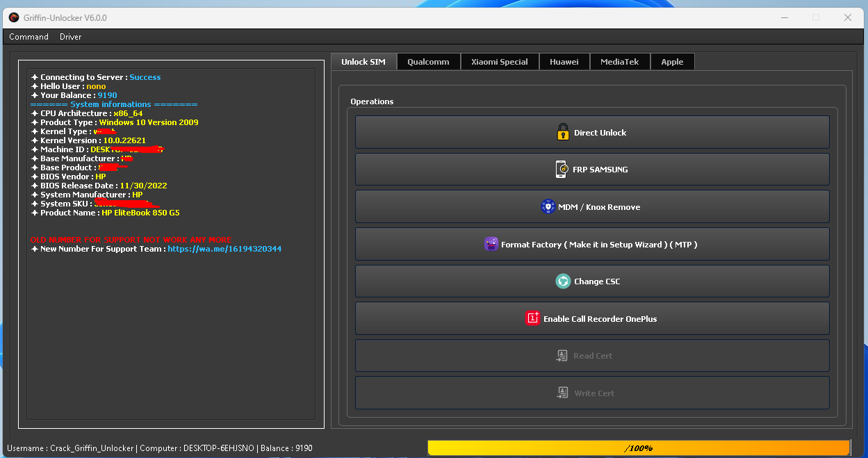The image size is (868, 458).
Task: Run the Direct Unlock operation
Action: 592,132
